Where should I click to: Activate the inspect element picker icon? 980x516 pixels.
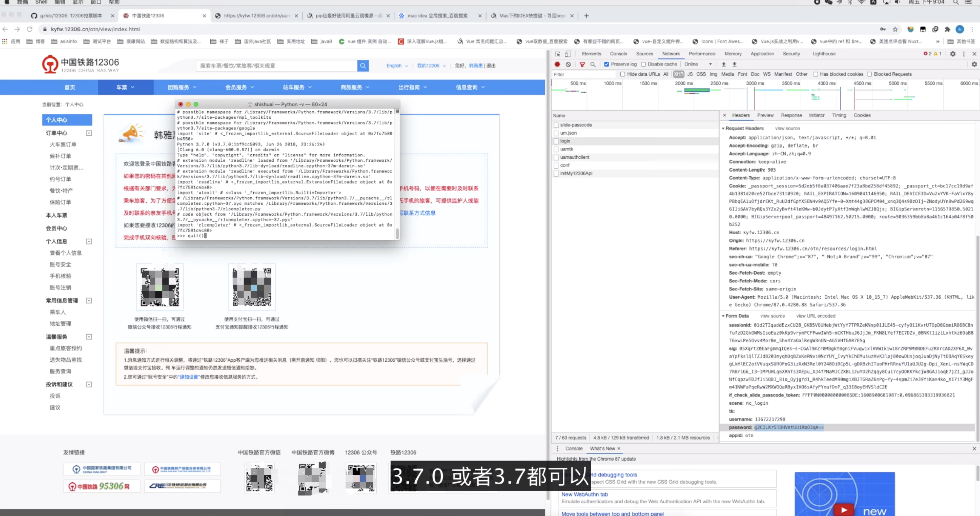[x=557, y=54]
